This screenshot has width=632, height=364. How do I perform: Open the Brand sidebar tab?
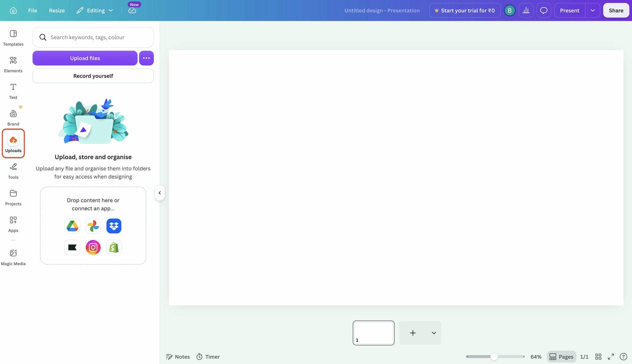13,118
